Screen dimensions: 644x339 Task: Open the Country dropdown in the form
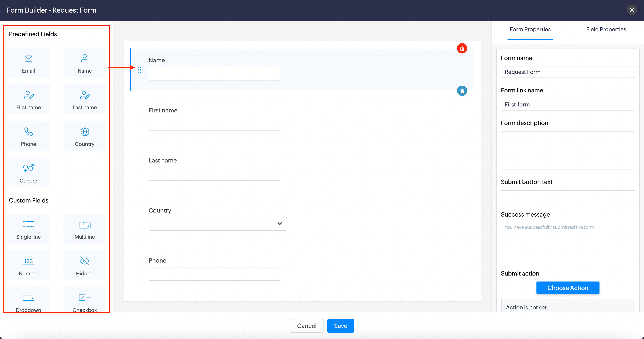217,224
